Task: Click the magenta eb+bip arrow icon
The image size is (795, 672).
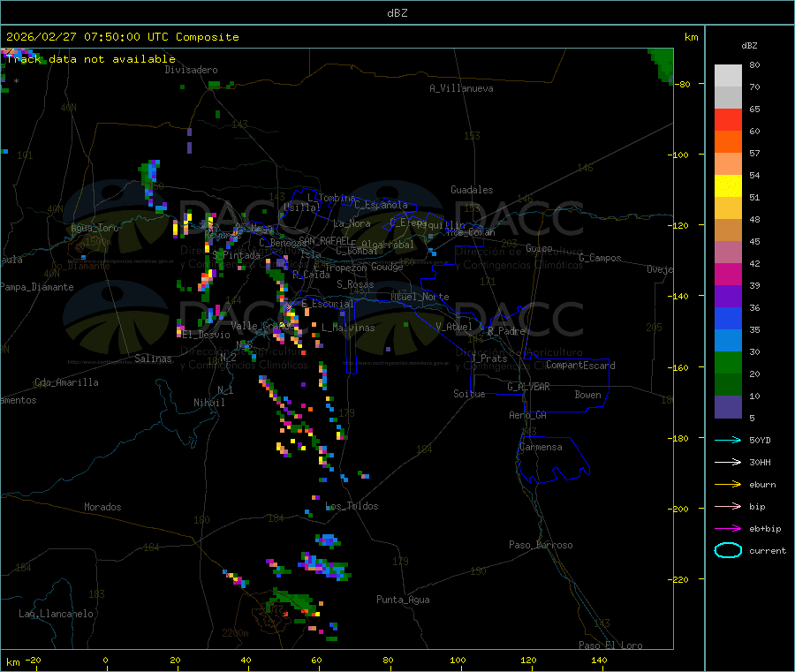Action: click(x=728, y=528)
